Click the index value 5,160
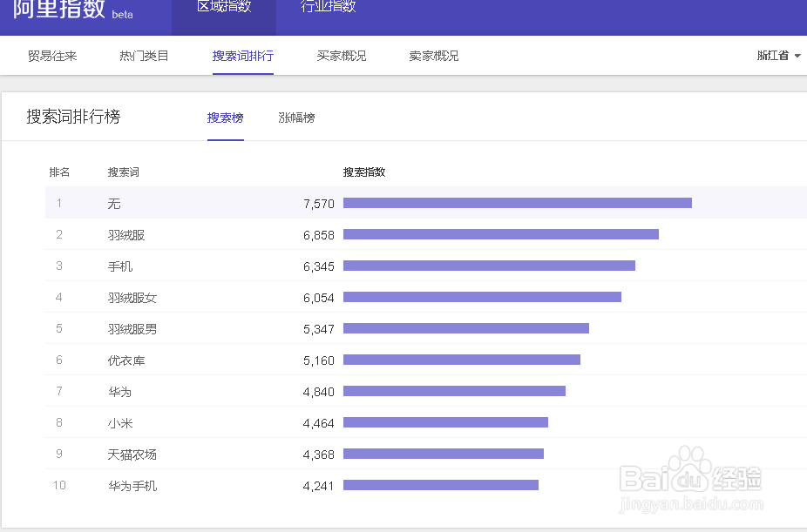 click(319, 360)
